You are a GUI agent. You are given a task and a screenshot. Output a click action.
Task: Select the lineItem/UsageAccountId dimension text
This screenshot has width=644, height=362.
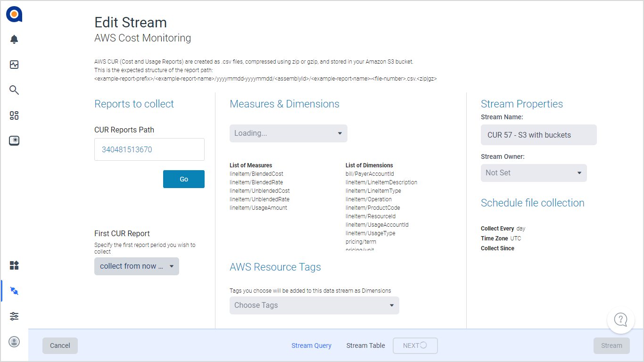pyautogui.click(x=377, y=225)
